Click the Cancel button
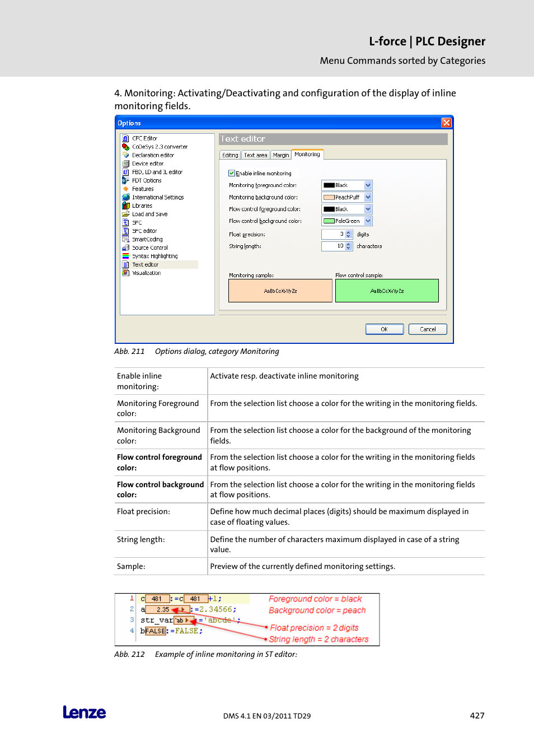Image resolution: width=534 pixels, height=756 pixels. click(x=428, y=329)
